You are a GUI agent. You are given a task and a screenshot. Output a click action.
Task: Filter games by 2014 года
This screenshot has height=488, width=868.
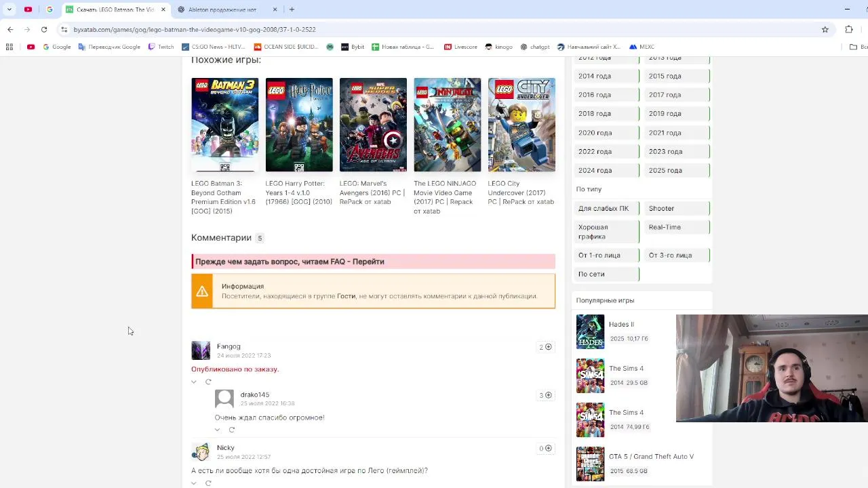click(x=607, y=76)
